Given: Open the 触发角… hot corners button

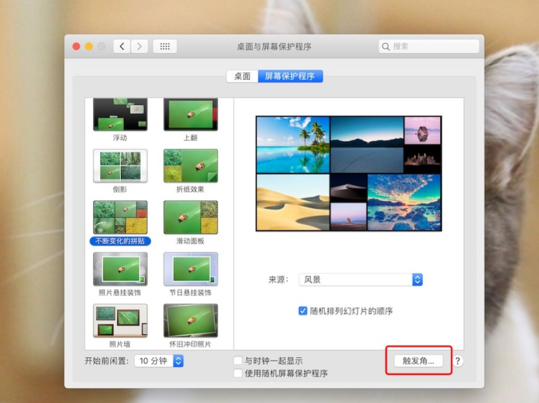Looking at the screenshot, I should [x=418, y=361].
